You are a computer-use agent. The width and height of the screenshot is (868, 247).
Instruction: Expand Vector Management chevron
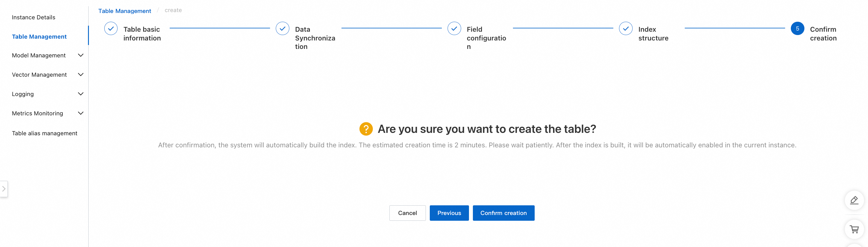[x=80, y=75]
